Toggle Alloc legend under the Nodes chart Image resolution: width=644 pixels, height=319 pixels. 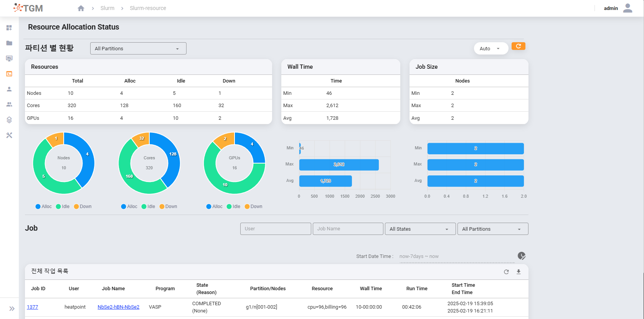43,207
